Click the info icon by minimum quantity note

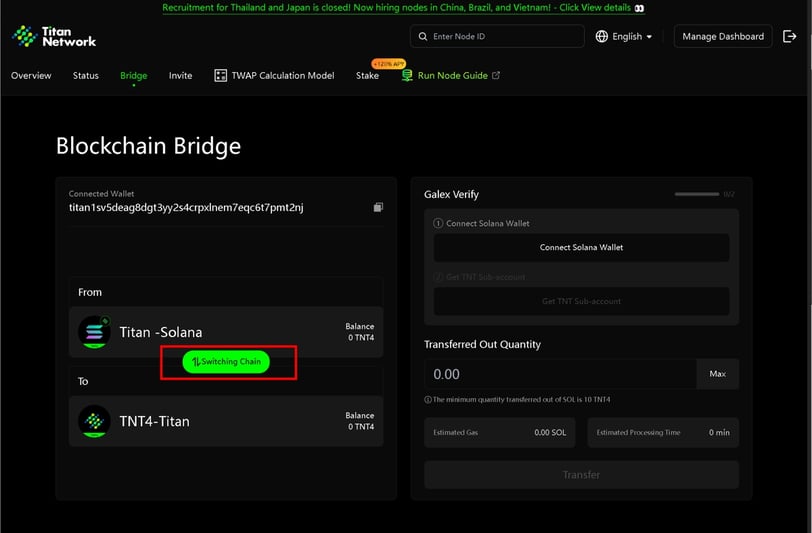pos(428,399)
